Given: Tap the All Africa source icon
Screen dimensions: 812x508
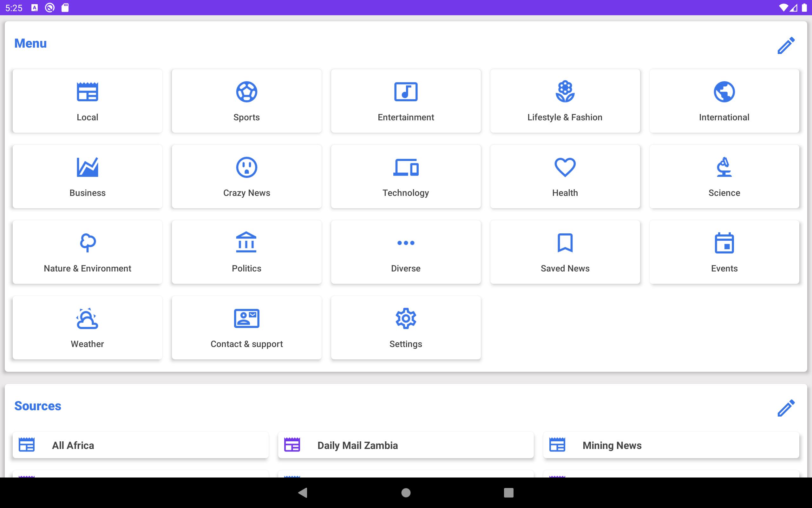Looking at the screenshot, I should click(x=27, y=445).
